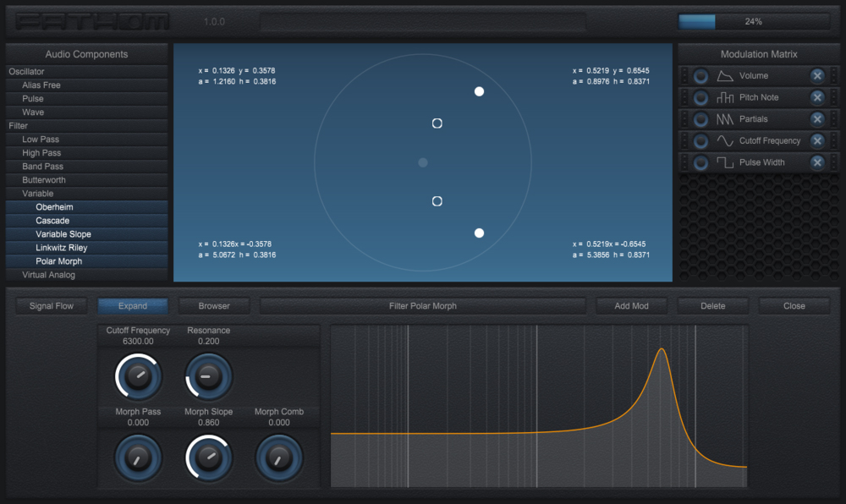Screen dimensions: 846x504
Task: Click the Morph Comb knob
Action: tap(279, 457)
